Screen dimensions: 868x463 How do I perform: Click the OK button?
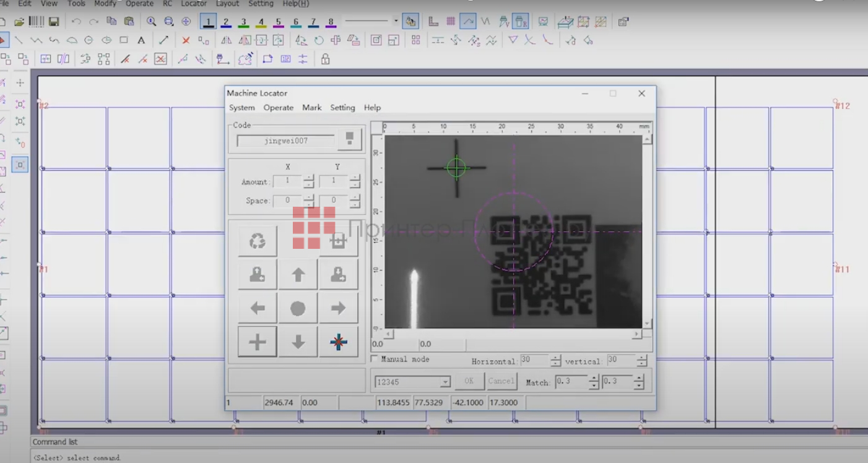click(469, 381)
